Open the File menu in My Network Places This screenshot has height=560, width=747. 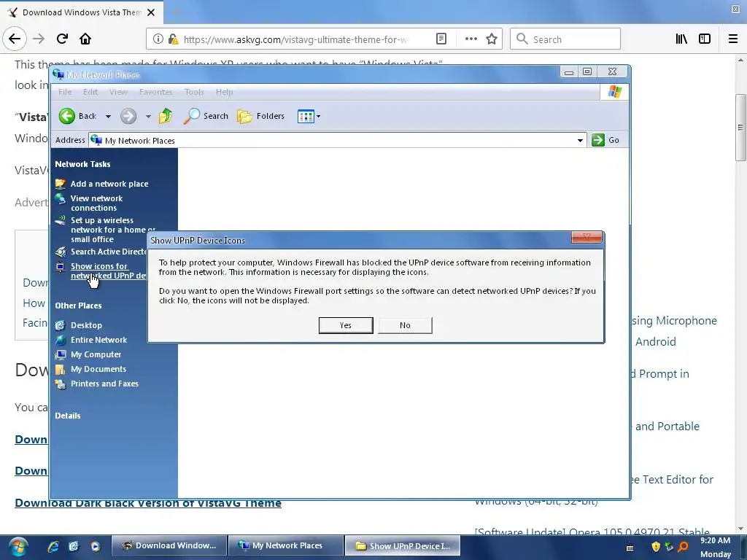pyautogui.click(x=65, y=92)
